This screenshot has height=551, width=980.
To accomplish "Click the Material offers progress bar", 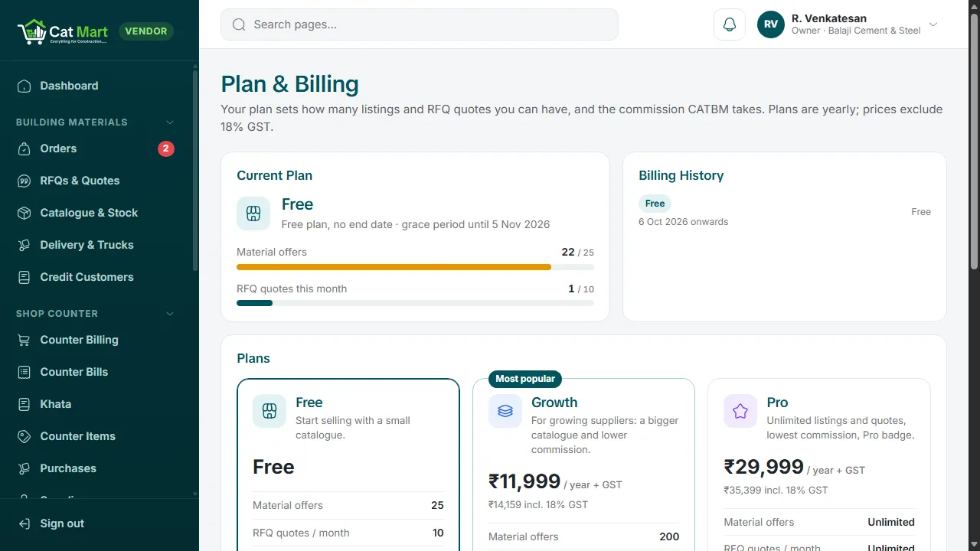I will (415, 267).
